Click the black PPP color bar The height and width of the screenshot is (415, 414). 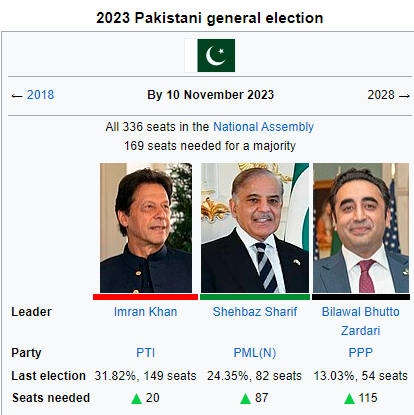(x=361, y=297)
